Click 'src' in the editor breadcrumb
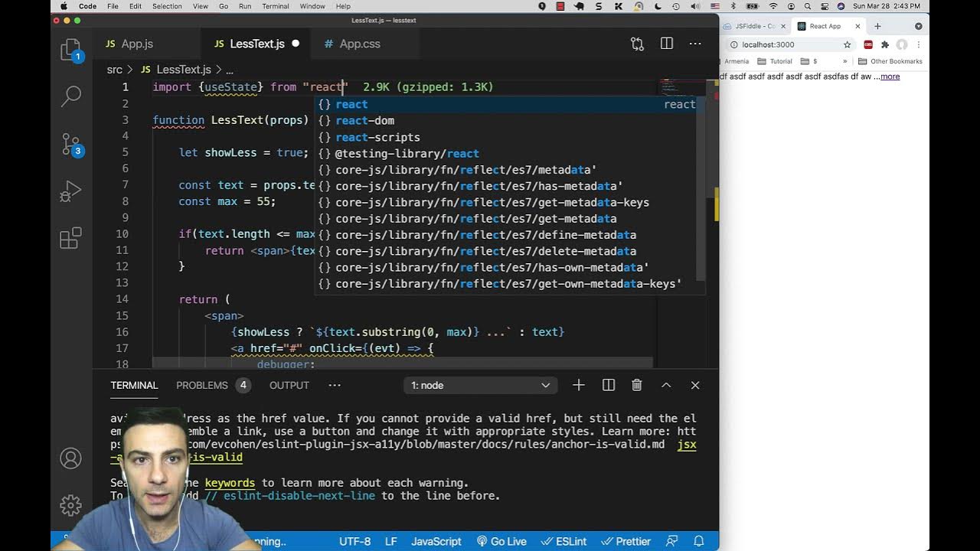 point(115,70)
